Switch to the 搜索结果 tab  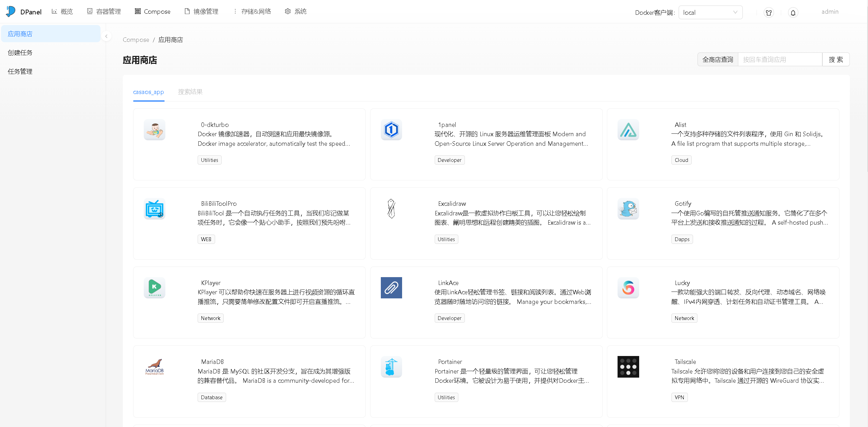(x=190, y=92)
